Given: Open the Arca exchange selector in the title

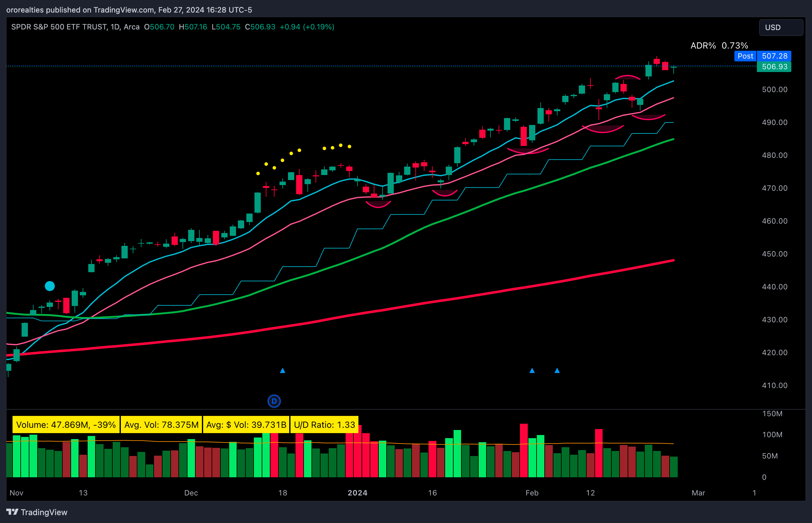Looking at the screenshot, I should tap(131, 27).
